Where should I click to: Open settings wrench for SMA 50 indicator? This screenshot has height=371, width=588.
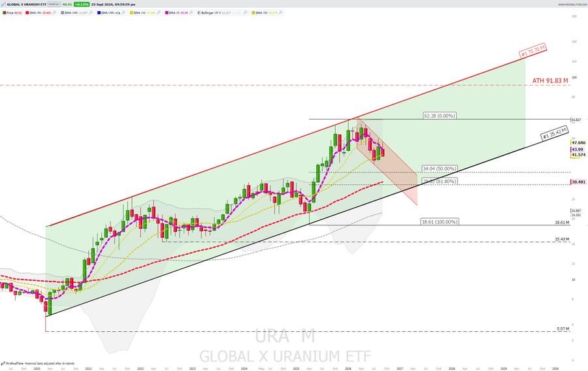pyautogui.click(x=54, y=13)
